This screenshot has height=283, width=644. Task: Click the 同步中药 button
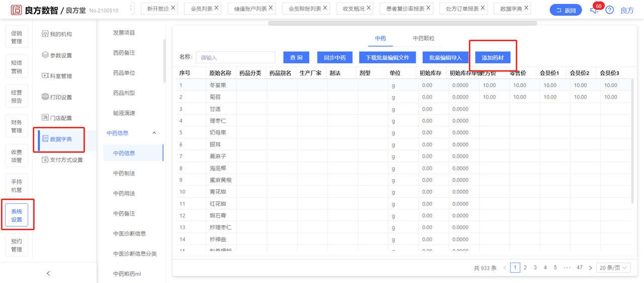(335, 58)
